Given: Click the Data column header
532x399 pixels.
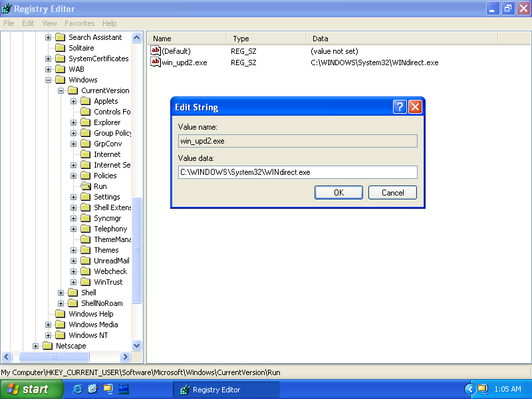Looking at the screenshot, I should (402, 39).
